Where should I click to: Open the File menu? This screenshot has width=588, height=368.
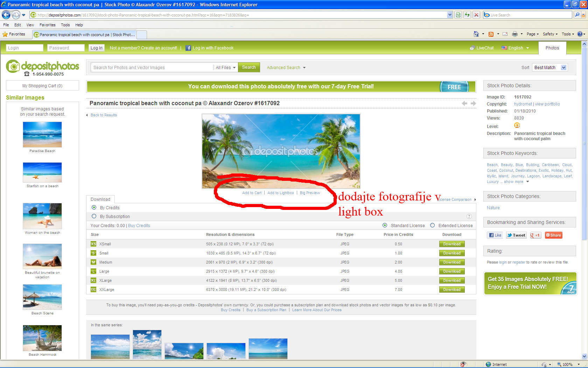click(6, 25)
